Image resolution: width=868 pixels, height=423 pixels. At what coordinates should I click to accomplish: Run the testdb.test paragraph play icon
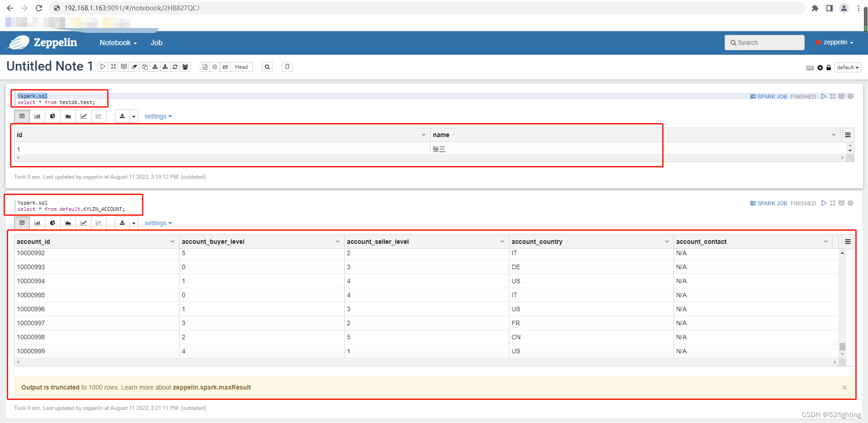click(x=824, y=96)
